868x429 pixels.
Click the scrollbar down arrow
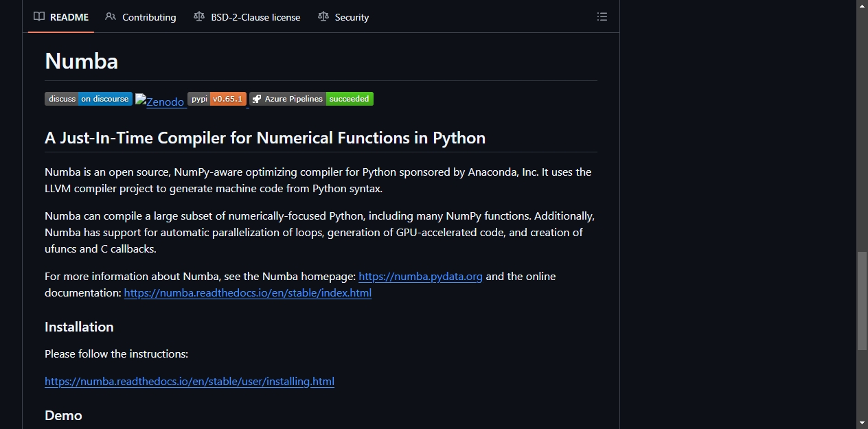[x=862, y=423]
